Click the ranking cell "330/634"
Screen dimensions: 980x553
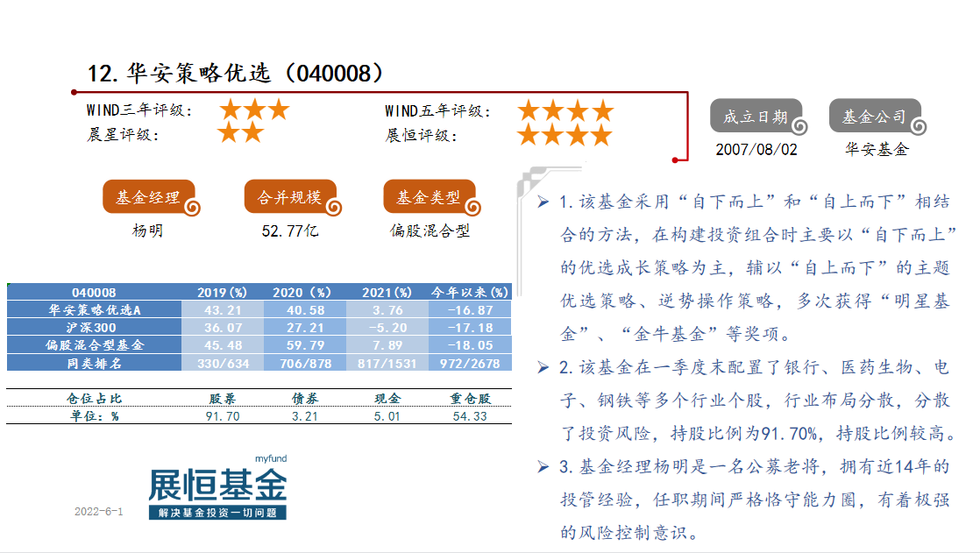pos(223,363)
